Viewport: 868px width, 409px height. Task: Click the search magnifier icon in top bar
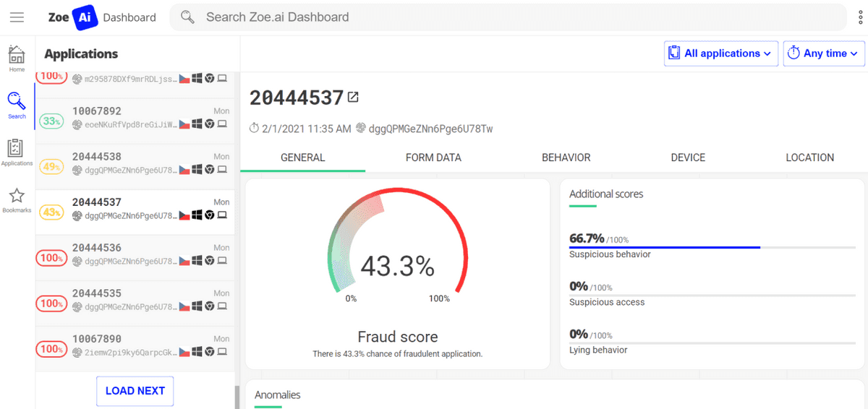[x=187, y=17]
